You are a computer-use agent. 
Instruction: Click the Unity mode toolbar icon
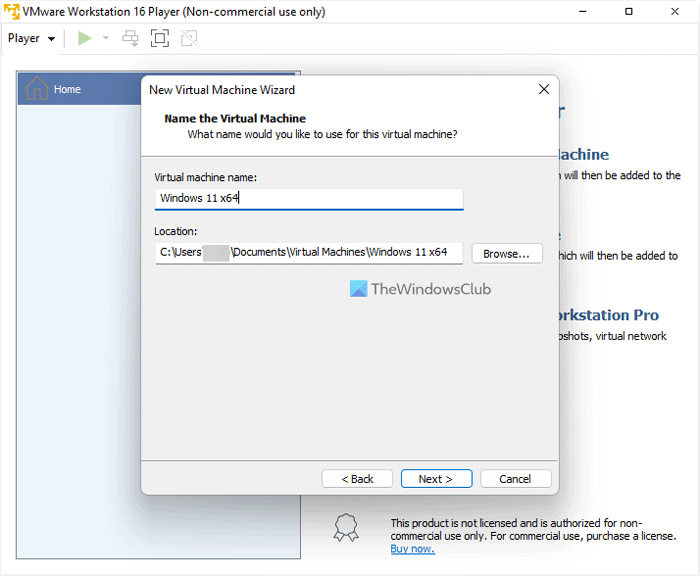coord(189,38)
